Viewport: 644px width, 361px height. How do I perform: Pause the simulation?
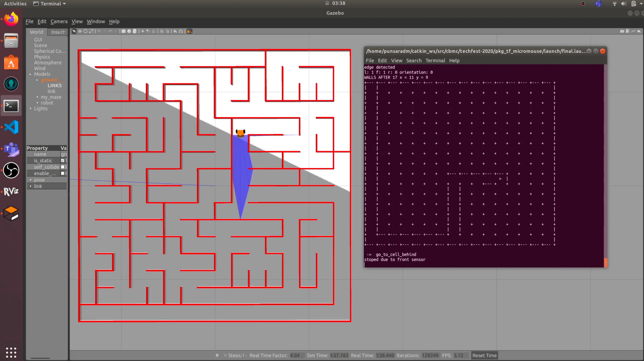217,355
